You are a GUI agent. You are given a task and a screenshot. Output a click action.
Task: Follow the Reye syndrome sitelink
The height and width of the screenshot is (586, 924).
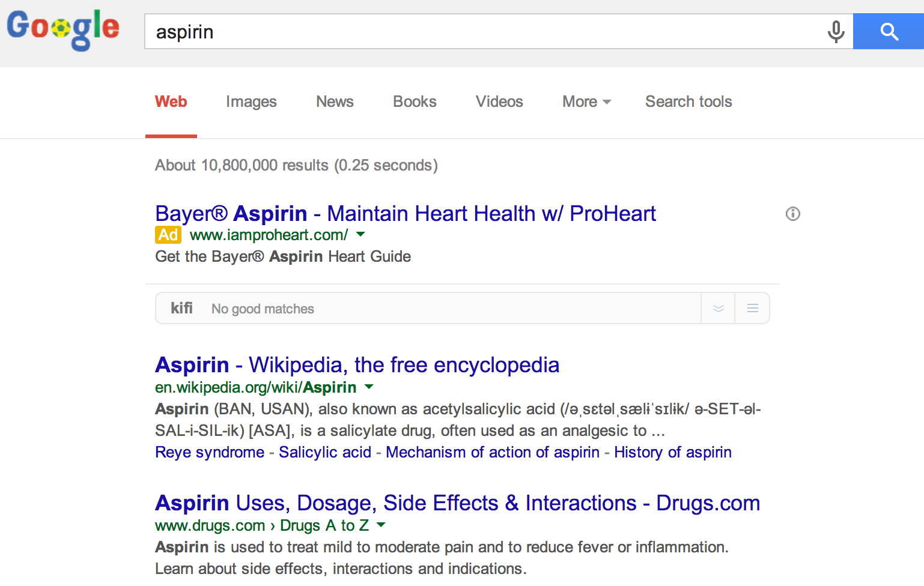(x=209, y=452)
